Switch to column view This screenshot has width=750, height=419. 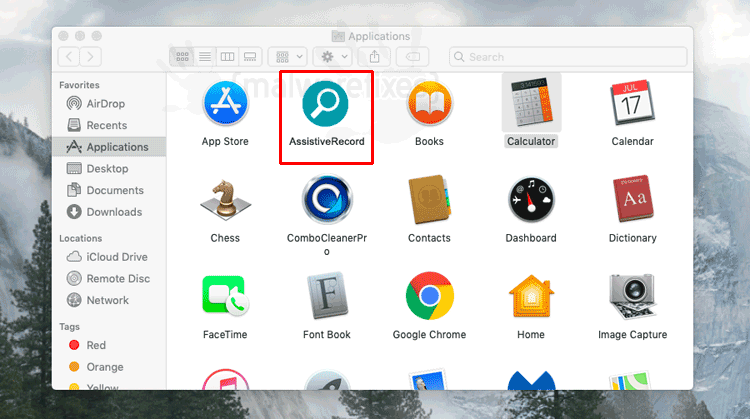tap(227, 57)
